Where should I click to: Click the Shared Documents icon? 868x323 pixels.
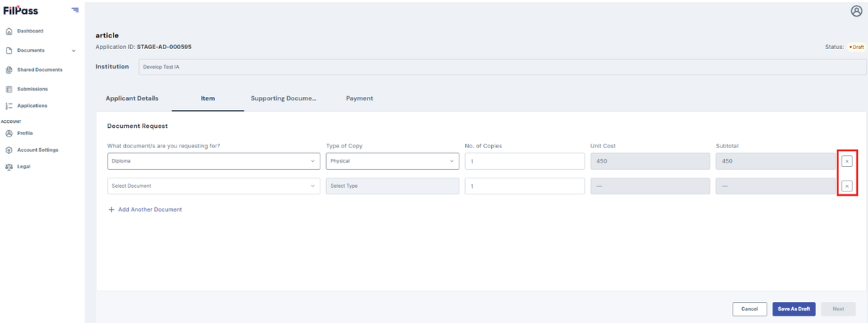tap(9, 70)
